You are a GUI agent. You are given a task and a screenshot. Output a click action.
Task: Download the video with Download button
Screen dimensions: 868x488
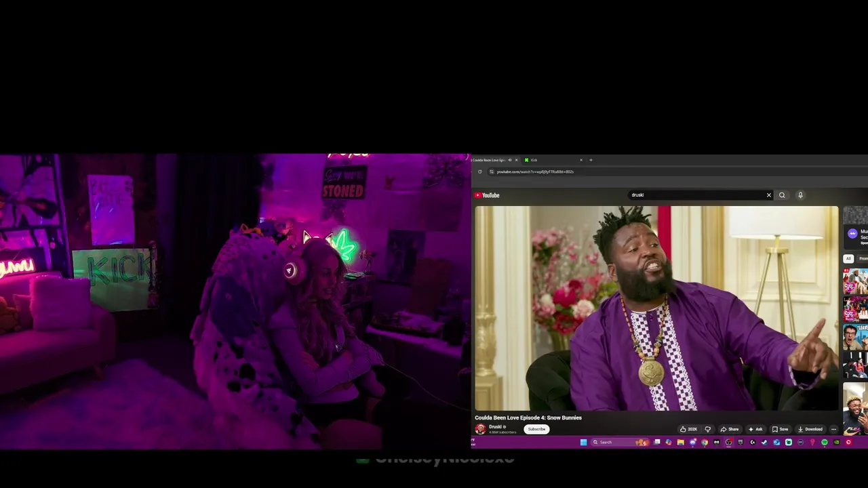810,429
